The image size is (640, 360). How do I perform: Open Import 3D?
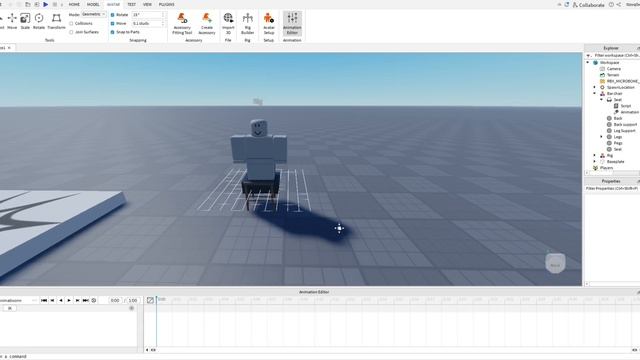click(228, 23)
